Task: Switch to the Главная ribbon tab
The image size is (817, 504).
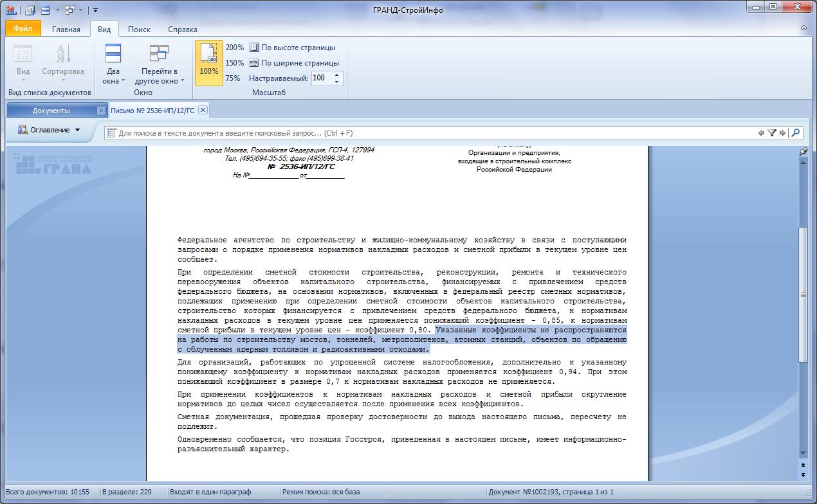Action: pos(66,29)
